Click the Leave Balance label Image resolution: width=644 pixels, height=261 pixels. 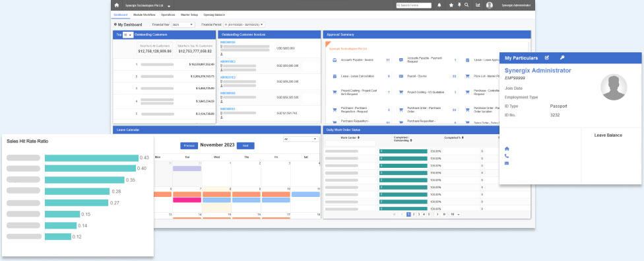[x=608, y=135]
